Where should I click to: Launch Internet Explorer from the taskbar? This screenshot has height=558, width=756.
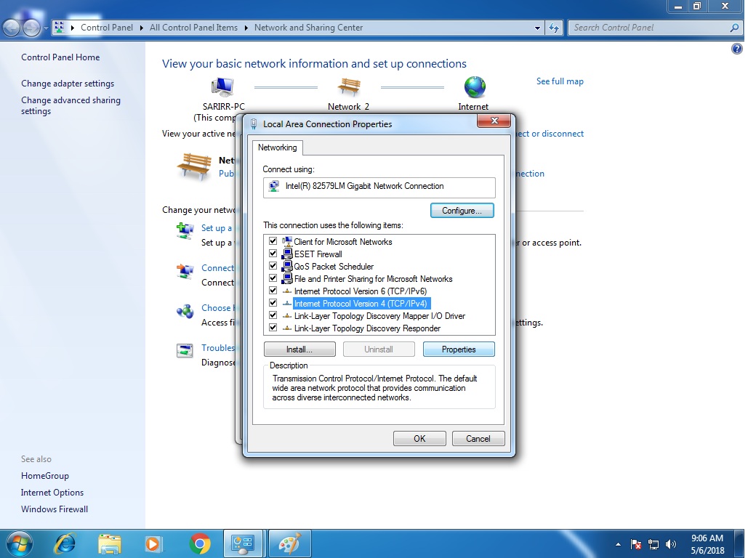coord(65,544)
